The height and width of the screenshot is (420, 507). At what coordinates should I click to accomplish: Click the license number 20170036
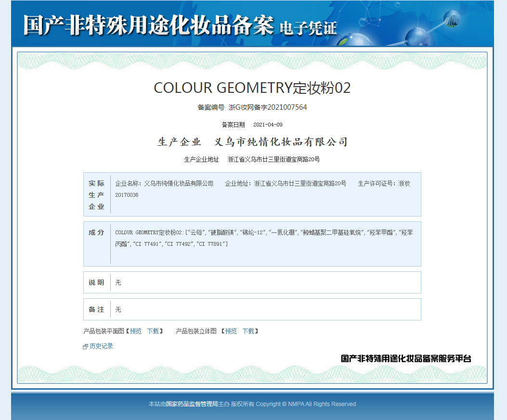[x=127, y=195]
